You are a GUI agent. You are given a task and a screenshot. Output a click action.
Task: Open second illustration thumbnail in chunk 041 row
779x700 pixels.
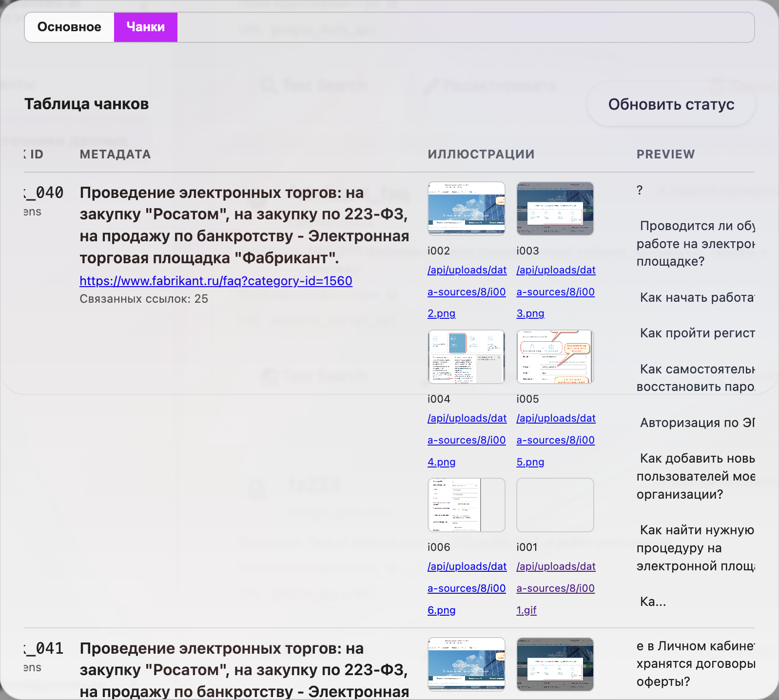[555, 664]
